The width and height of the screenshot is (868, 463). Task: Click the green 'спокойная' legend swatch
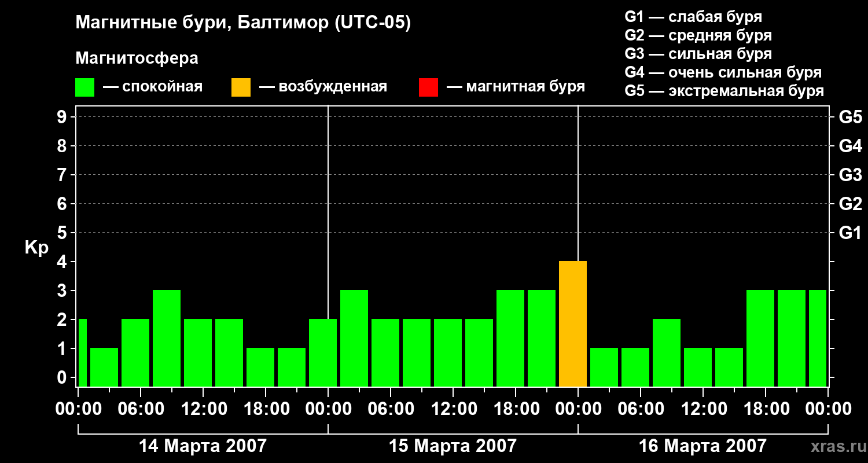point(85,87)
